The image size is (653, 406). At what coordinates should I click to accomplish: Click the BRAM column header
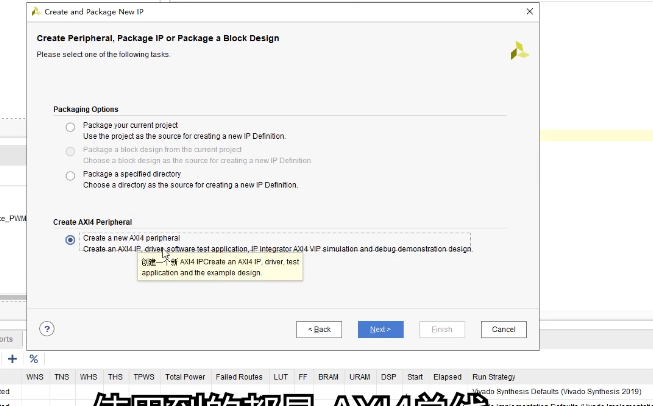tap(329, 377)
